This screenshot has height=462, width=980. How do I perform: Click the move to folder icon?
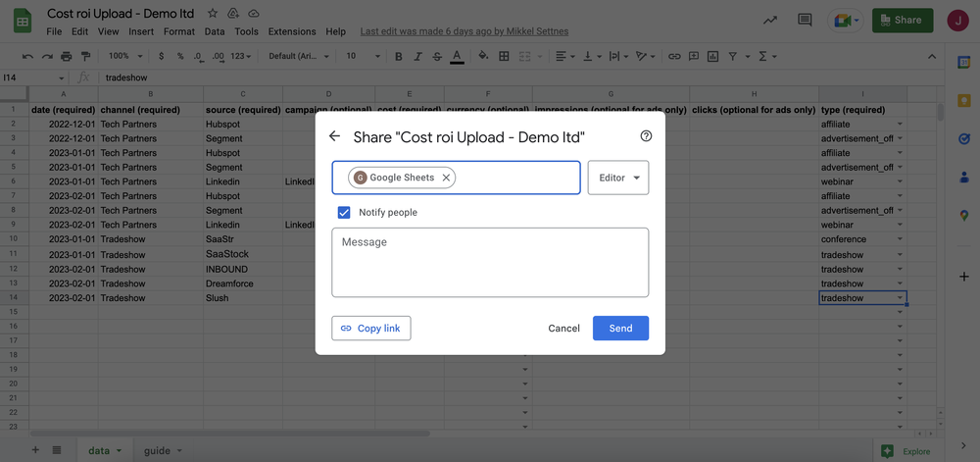(x=233, y=13)
